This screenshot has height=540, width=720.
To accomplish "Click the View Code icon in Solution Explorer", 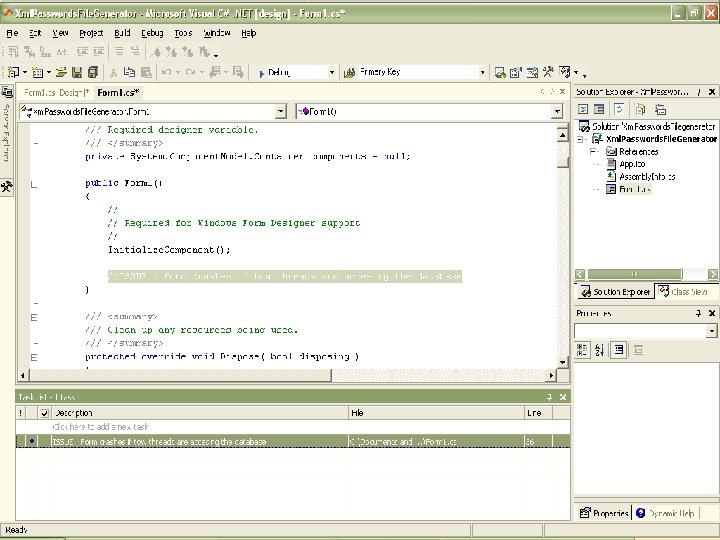I will click(582, 109).
